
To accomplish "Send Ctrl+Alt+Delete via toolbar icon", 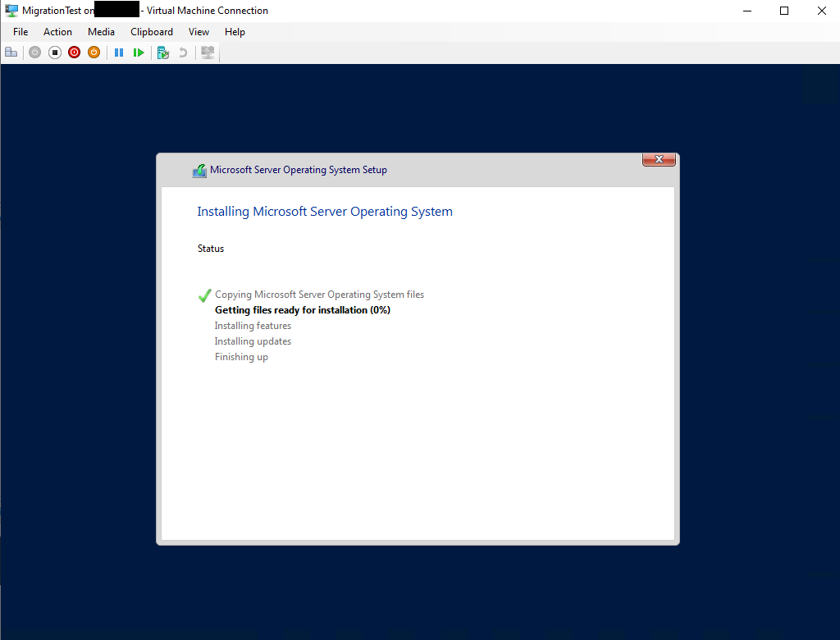I will [11, 53].
